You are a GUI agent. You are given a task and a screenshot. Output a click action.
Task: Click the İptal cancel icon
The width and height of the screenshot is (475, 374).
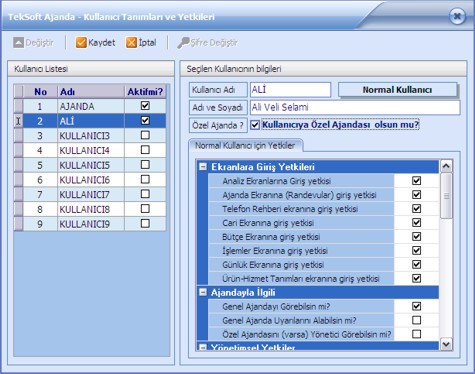131,43
